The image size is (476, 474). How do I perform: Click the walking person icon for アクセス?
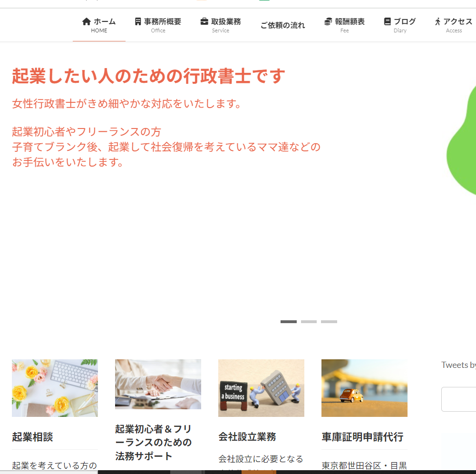click(x=437, y=21)
